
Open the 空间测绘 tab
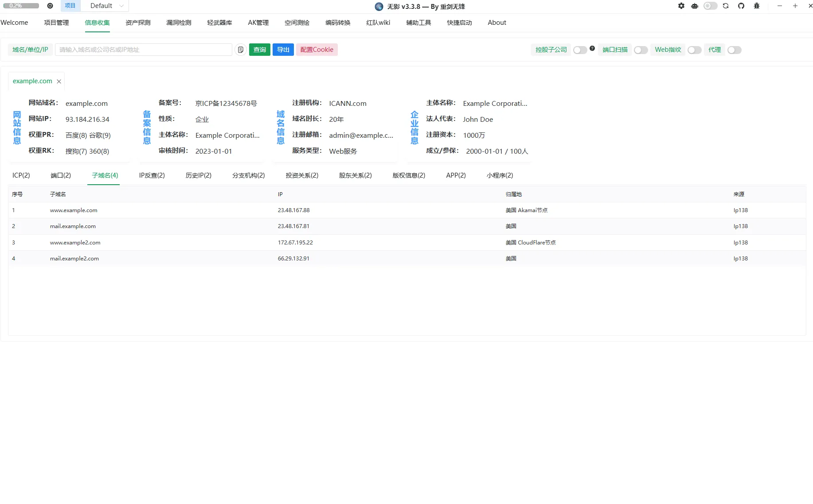[297, 23]
